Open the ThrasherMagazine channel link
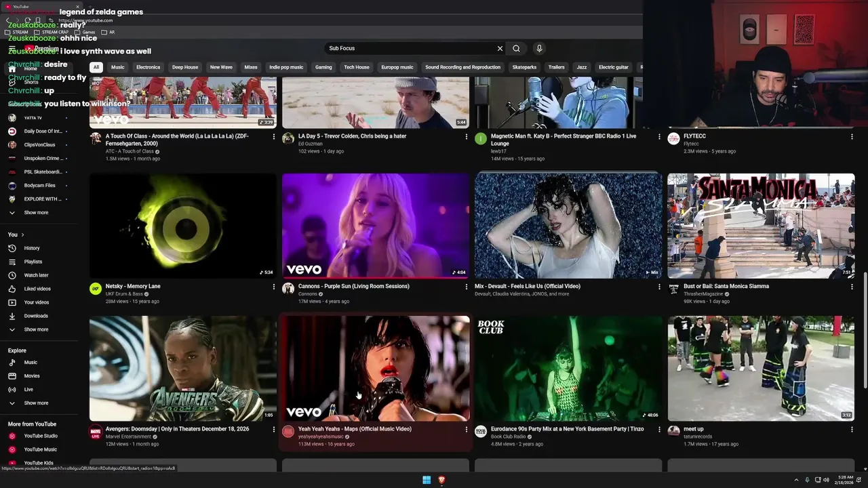This screenshot has width=868, height=488. click(704, 294)
